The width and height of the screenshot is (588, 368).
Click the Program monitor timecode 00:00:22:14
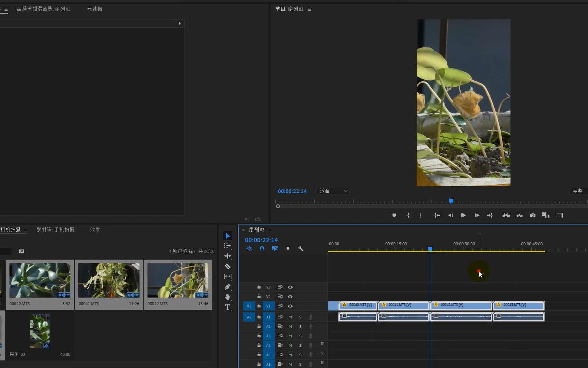pyautogui.click(x=292, y=191)
